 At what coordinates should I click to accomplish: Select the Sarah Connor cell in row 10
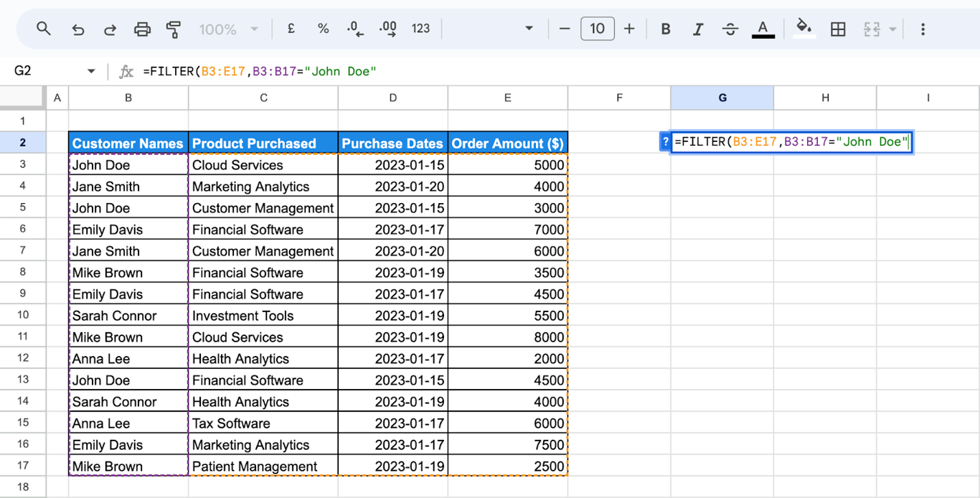pyautogui.click(x=128, y=315)
